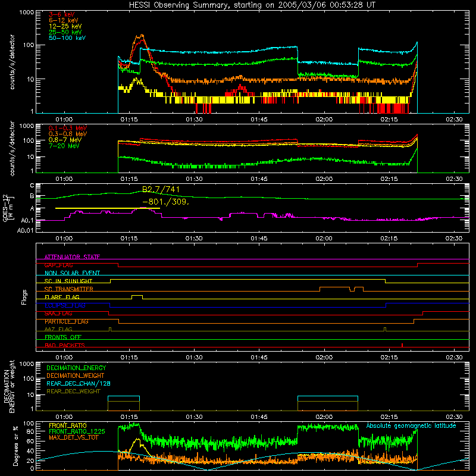Click the B2.7/741 flare annotation
The image size is (476, 476).
161,189
